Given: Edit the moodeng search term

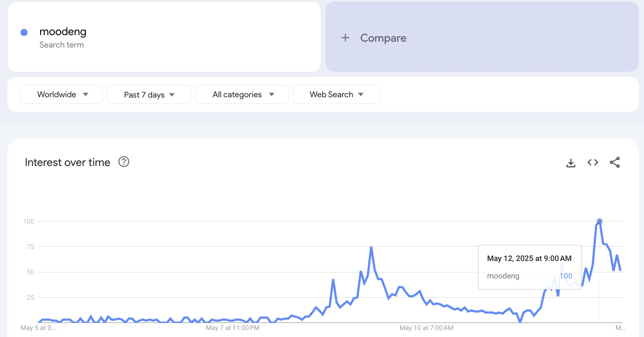Looking at the screenshot, I should 63,32.
